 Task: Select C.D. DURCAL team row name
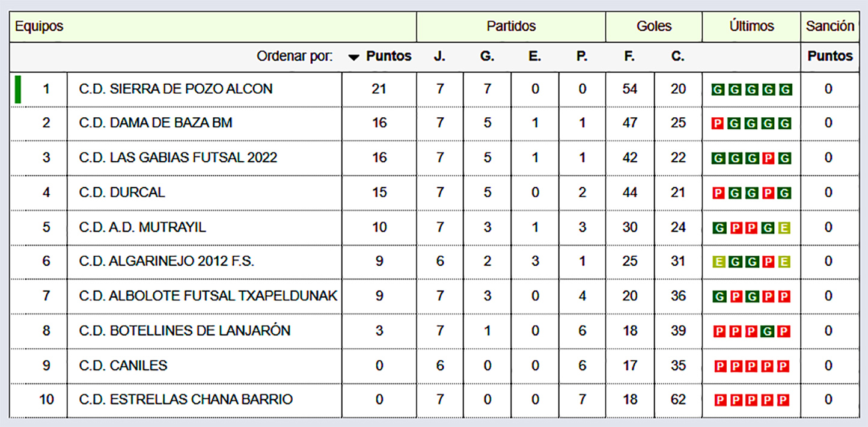[122, 192]
